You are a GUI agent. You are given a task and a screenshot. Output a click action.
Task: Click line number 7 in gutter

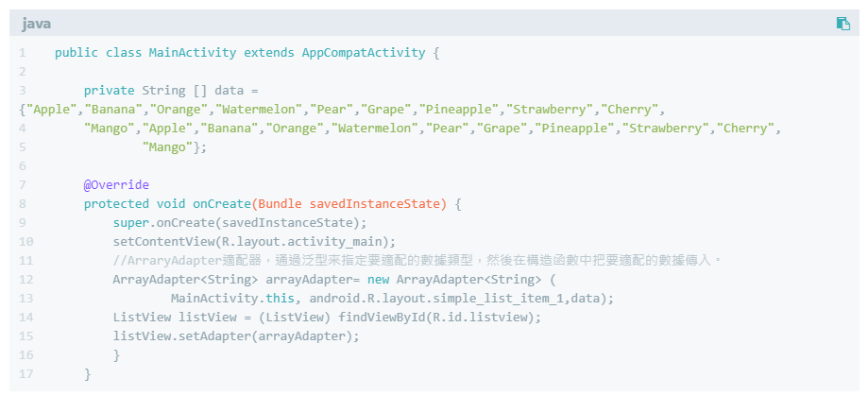tap(22, 185)
